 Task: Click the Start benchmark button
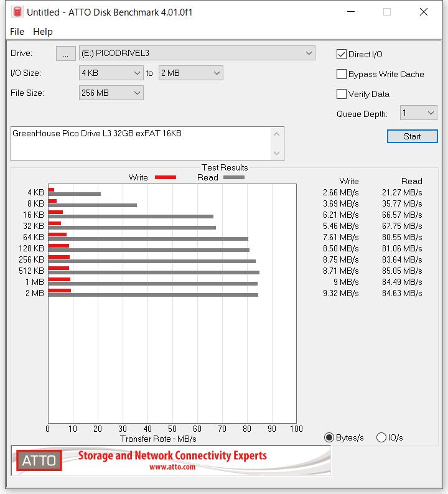tap(412, 136)
